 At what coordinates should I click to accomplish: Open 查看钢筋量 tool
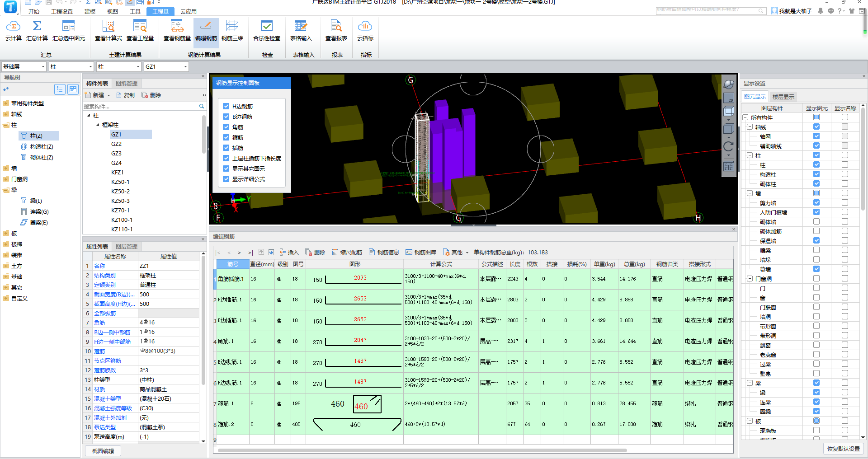[177, 30]
